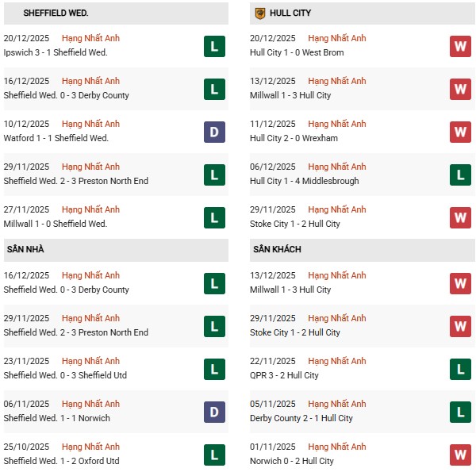
Task: Open Hạng Nhất Anh link dated 10/12/2025
Action: 90,124
